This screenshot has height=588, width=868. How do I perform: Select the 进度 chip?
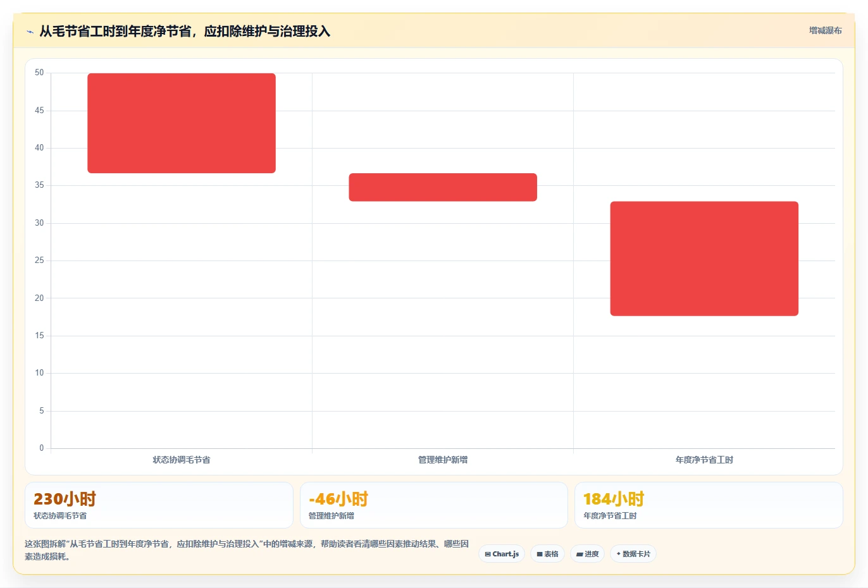pyautogui.click(x=588, y=554)
